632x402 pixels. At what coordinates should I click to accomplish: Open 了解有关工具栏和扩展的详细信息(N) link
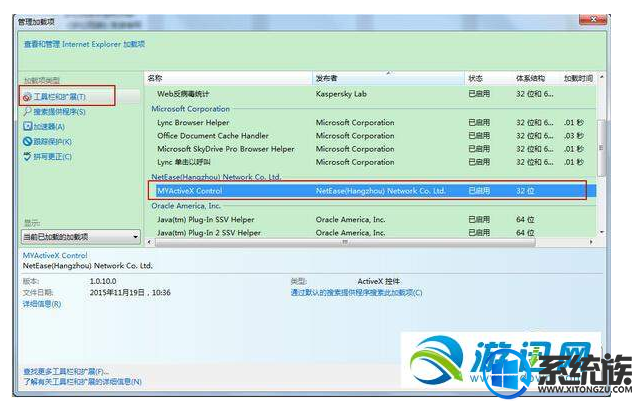82,381
